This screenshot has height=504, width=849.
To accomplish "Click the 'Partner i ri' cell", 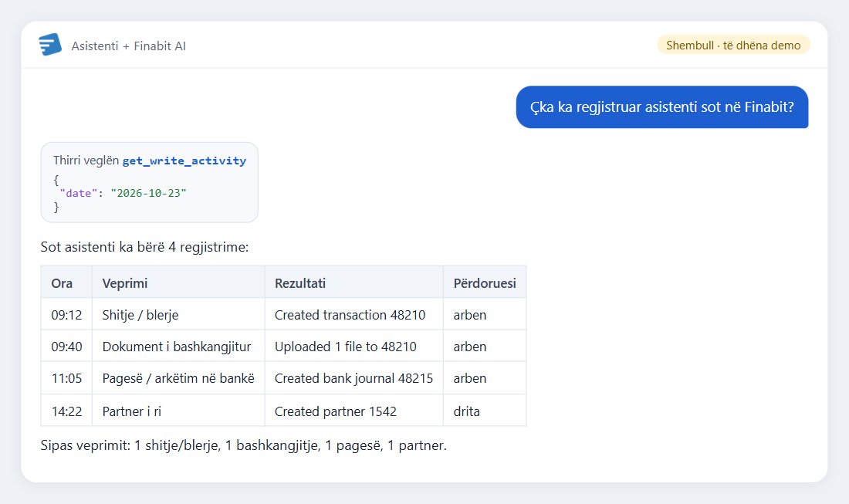I will click(178, 411).
